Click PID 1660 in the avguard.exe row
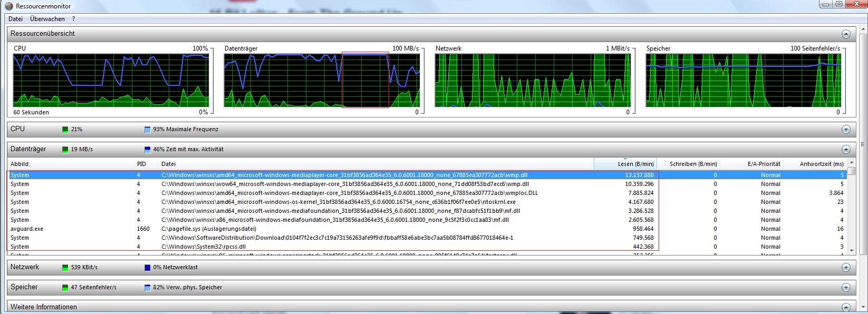This screenshot has width=868, height=314. click(143, 229)
